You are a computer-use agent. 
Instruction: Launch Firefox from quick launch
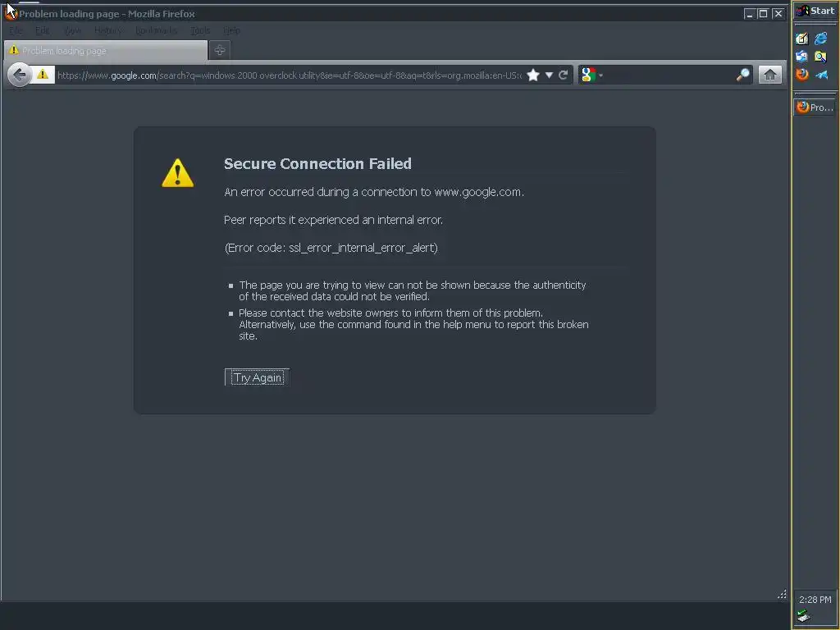tap(802, 74)
